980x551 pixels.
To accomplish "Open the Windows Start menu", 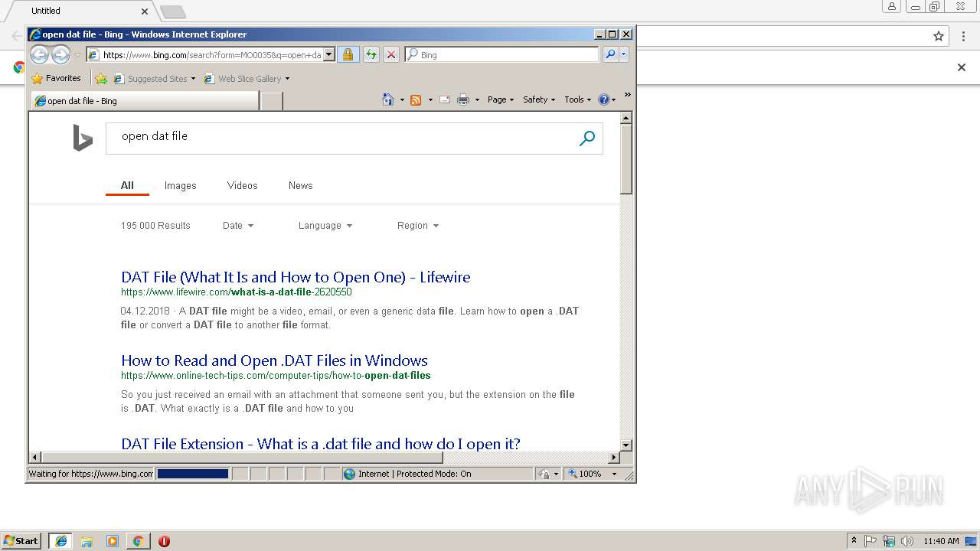I will pos(21,540).
